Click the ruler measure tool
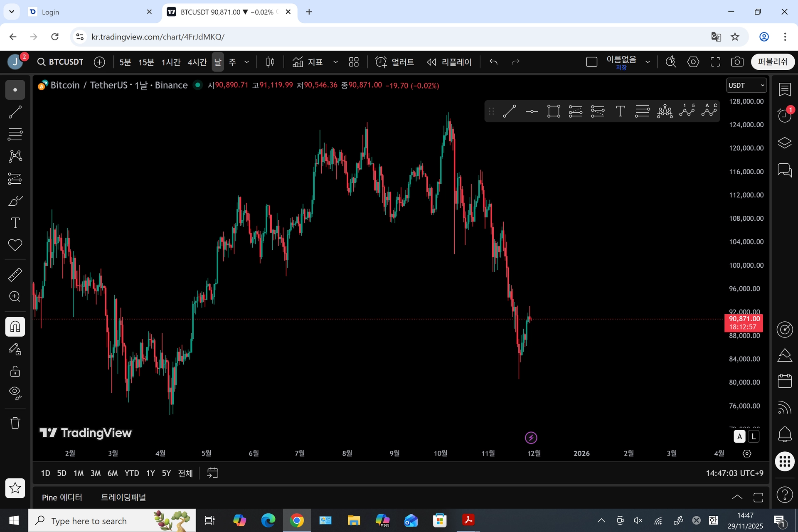The height and width of the screenshot is (532, 798). [15, 275]
